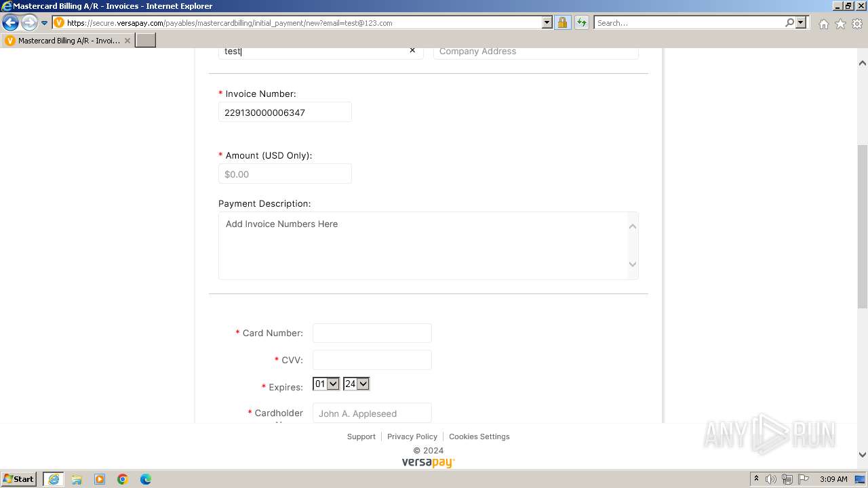This screenshot has height=488, width=868.
Task: Open File Explorer from the taskbar
Action: click(77, 479)
